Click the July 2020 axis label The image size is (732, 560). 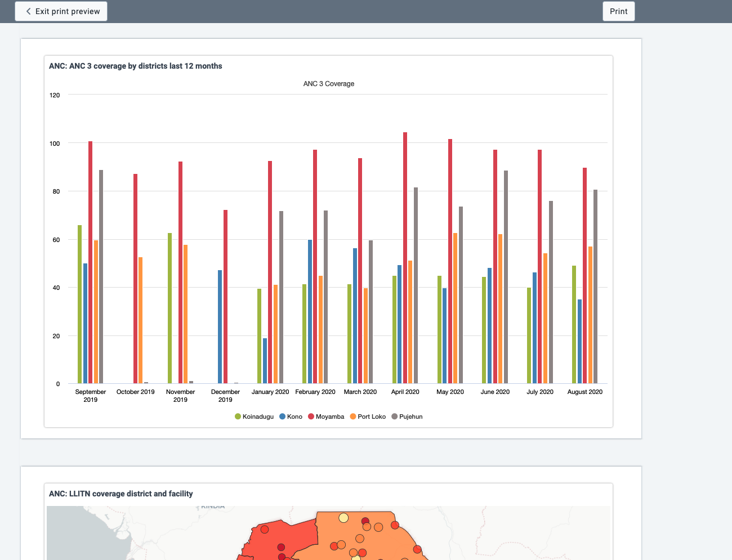[540, 392]
